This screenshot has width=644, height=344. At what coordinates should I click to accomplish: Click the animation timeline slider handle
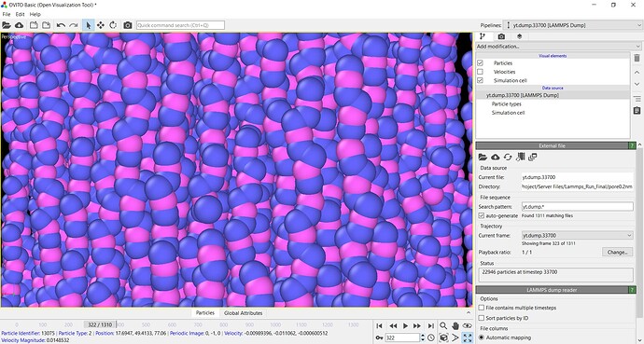100,324
